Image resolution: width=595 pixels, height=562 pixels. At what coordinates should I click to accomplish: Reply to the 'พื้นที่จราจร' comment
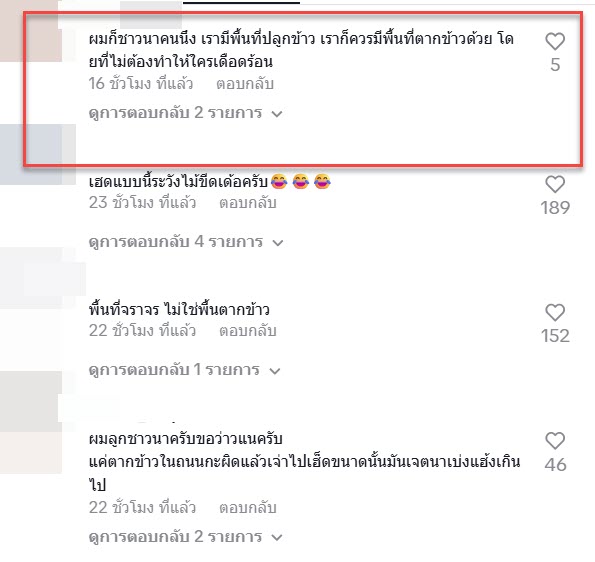tap(247, 331)
